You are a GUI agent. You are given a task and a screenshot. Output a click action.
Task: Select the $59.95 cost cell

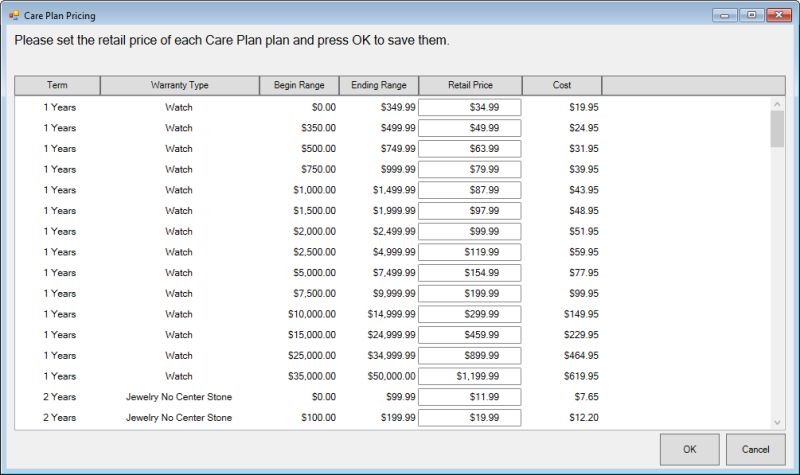pos(584,252)
